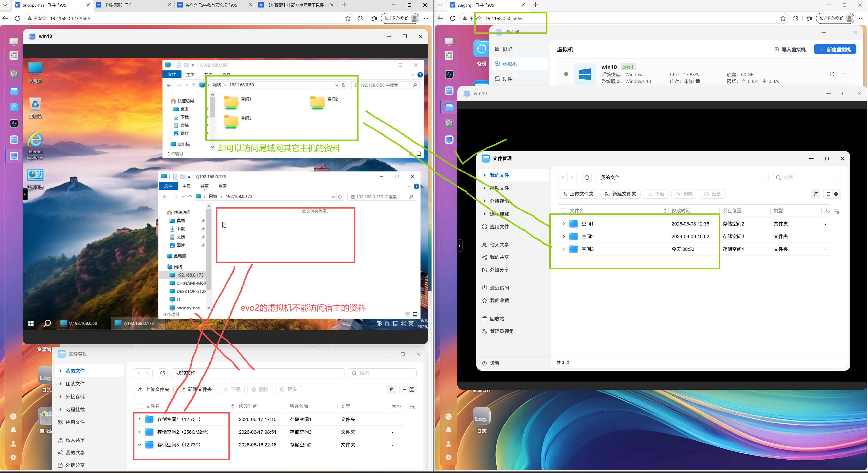Switch right 文件管理 to grid view
Viewport: 868px width, 473px height.
point(836,194)
